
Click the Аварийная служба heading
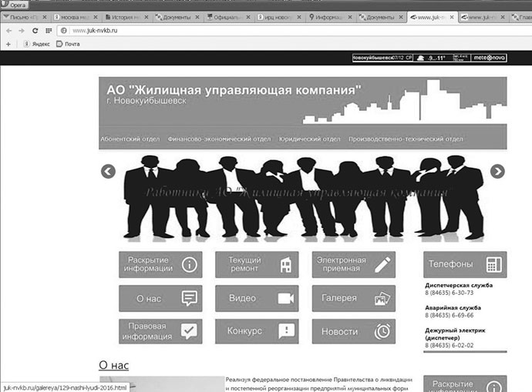click(x=453, y=307)
